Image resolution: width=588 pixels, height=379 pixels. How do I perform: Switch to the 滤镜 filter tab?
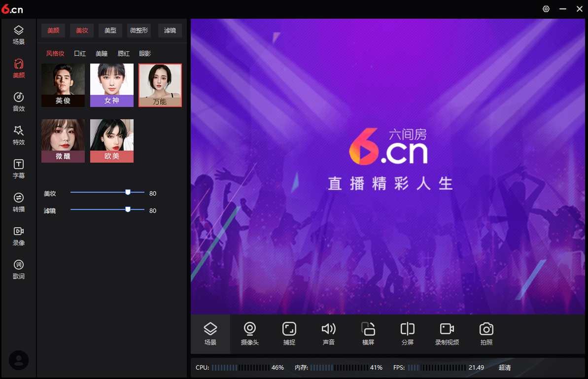coord(170,31)
